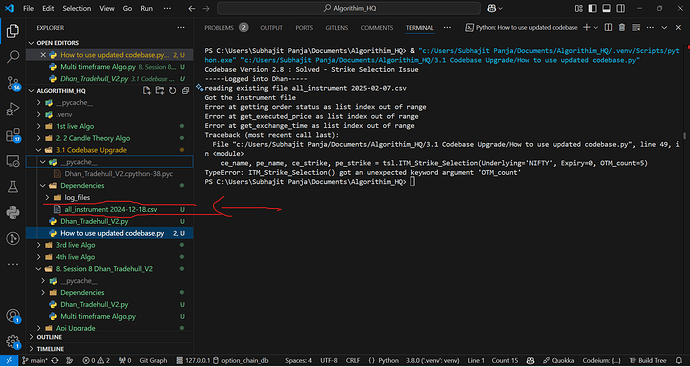Open the Selection menu
The height and width of the screenshot is (367, 690).
tap(77, 8)
